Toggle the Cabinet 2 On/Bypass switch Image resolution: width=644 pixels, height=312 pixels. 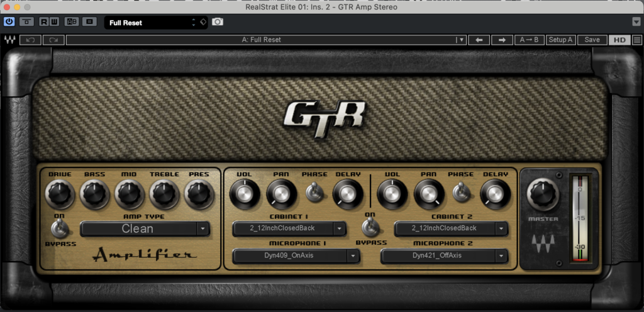[x=369, y=227]
